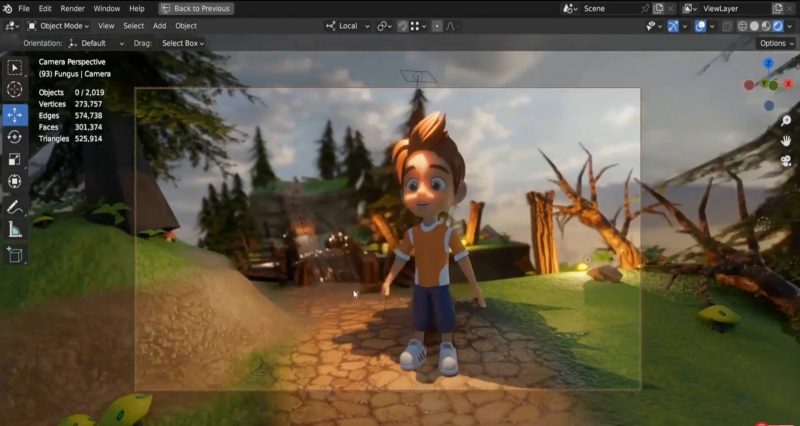Open the viewport Add menu
Screen dimensions: 800x426
click(159, 26)
